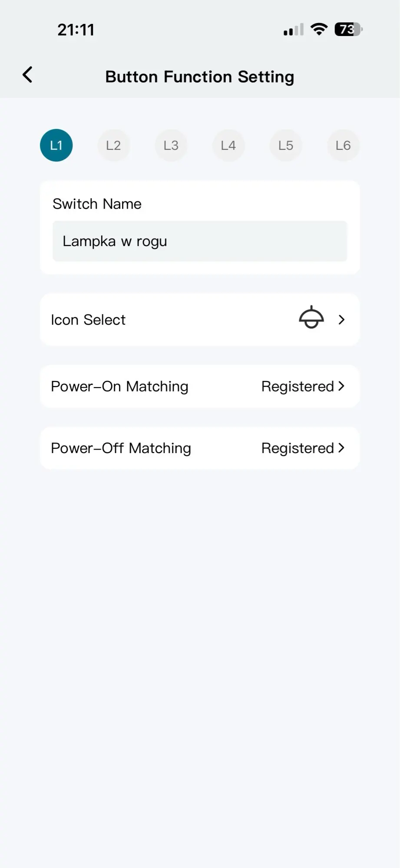Screen dimensions: 400x868
Task: Choose the L5 button tab
Action: coord(286,145)
